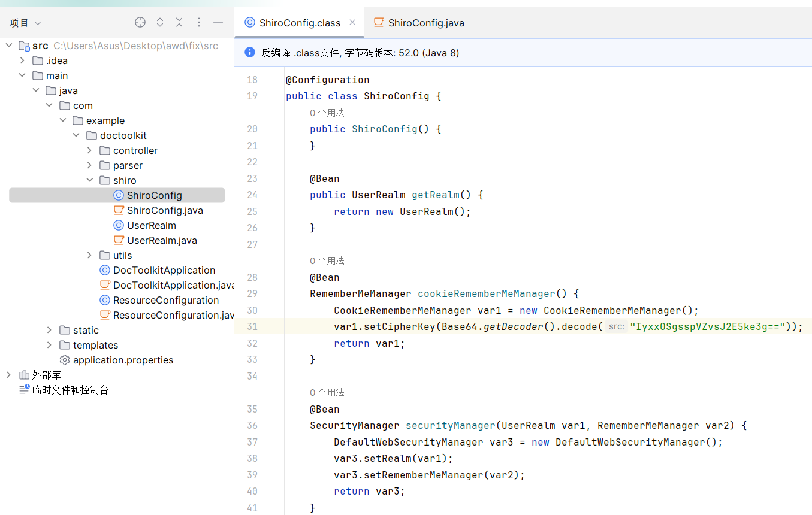Click the info icon in decompiler banner

[x=250, y=53]
